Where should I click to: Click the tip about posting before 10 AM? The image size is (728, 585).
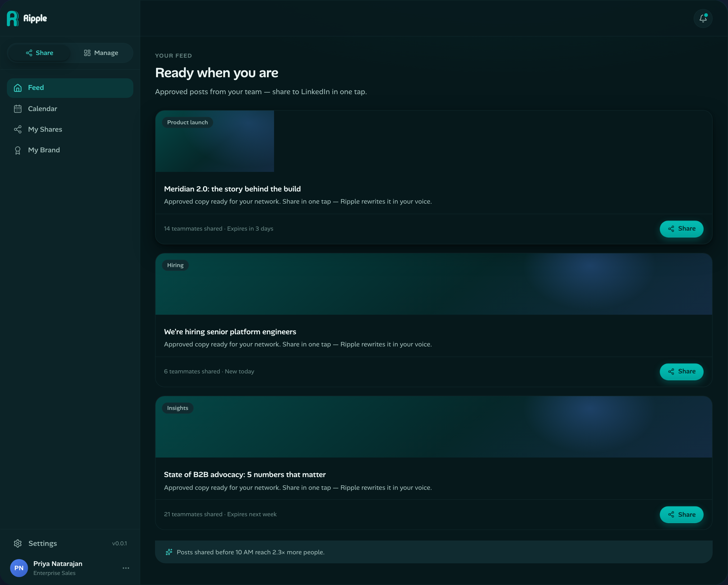tap(251, 552)
